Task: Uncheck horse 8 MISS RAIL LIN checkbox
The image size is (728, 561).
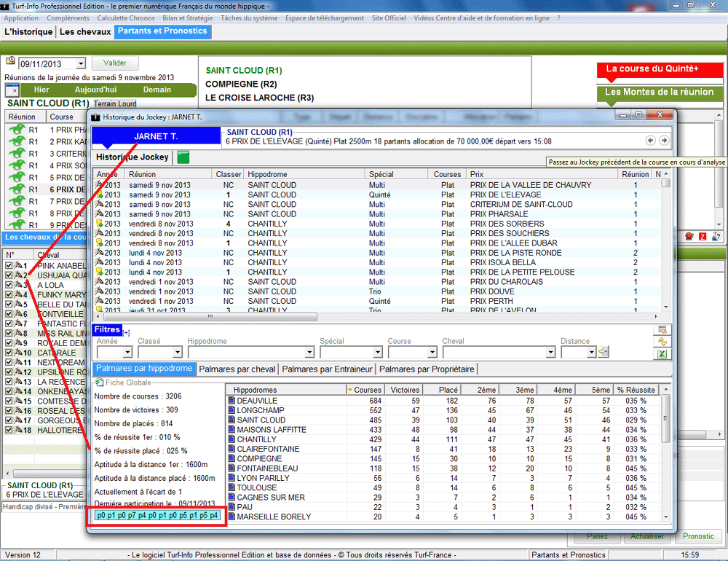Action: point(9,333)
